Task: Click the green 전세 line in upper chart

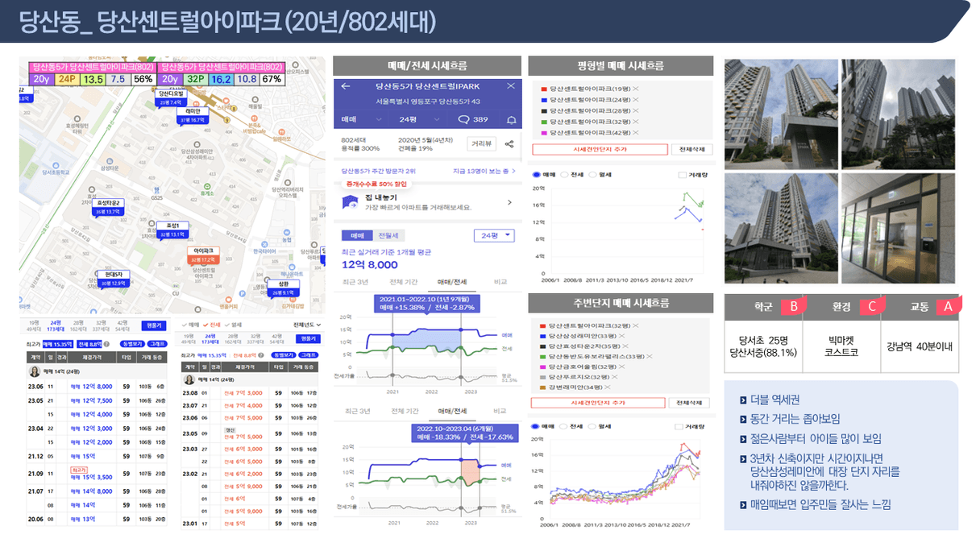Action: (x=427, y=349)
